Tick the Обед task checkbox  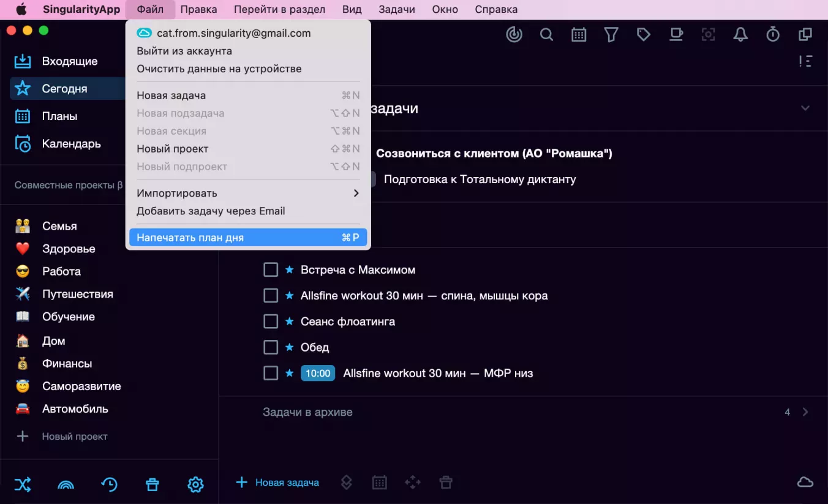click(x=271, y=347)
